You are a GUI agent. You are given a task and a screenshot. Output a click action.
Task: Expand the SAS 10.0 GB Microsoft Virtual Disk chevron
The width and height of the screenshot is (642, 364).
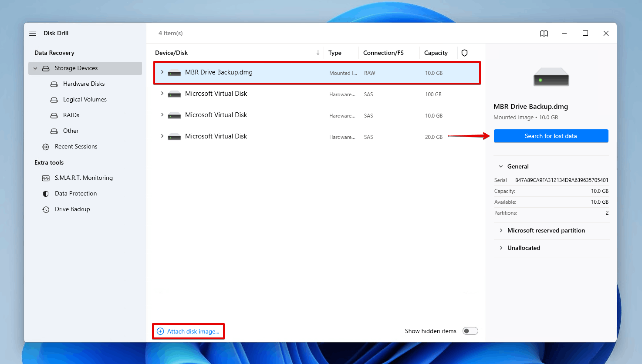pos(162,115)
